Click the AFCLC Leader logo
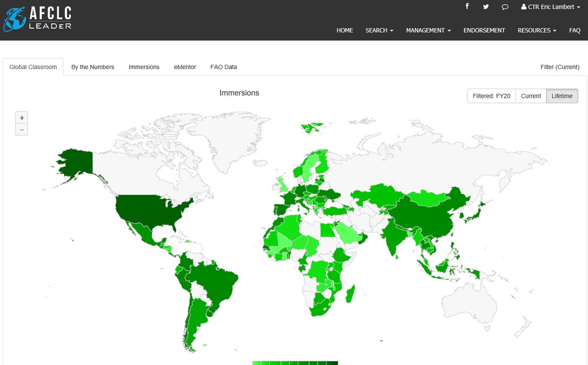Image resolution: width=588 pixels, height=365 pixels. (37, 19)
